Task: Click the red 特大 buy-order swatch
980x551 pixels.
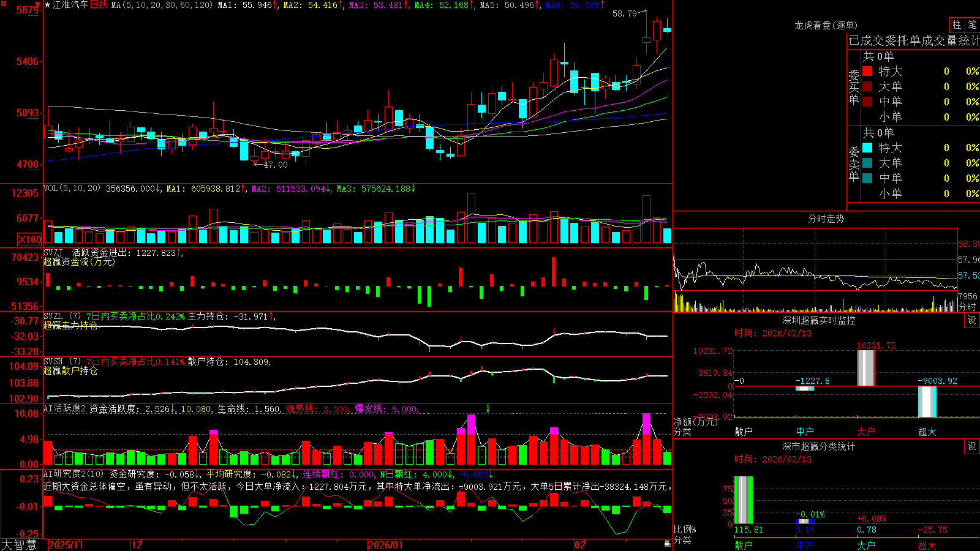Action: [x=867, y=71]
